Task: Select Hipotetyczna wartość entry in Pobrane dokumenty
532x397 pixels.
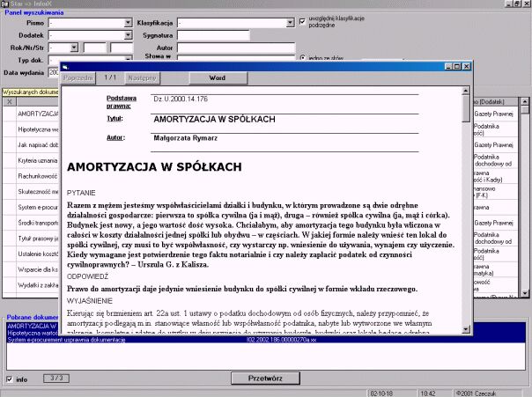Action: 33,334
